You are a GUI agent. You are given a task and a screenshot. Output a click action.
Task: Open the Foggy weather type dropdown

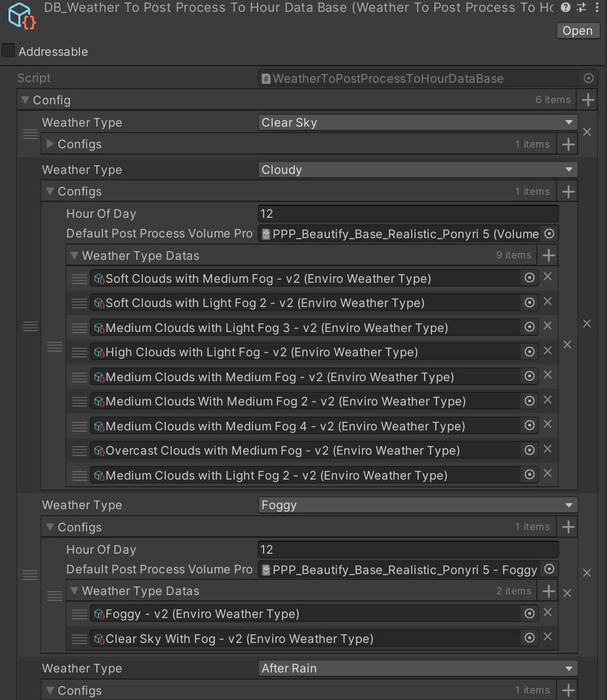click(418, 505)
